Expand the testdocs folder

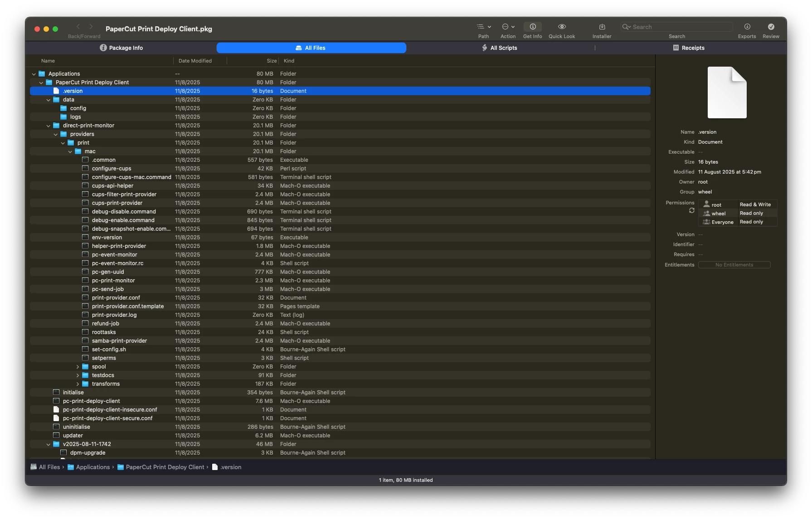pos(78,375)
